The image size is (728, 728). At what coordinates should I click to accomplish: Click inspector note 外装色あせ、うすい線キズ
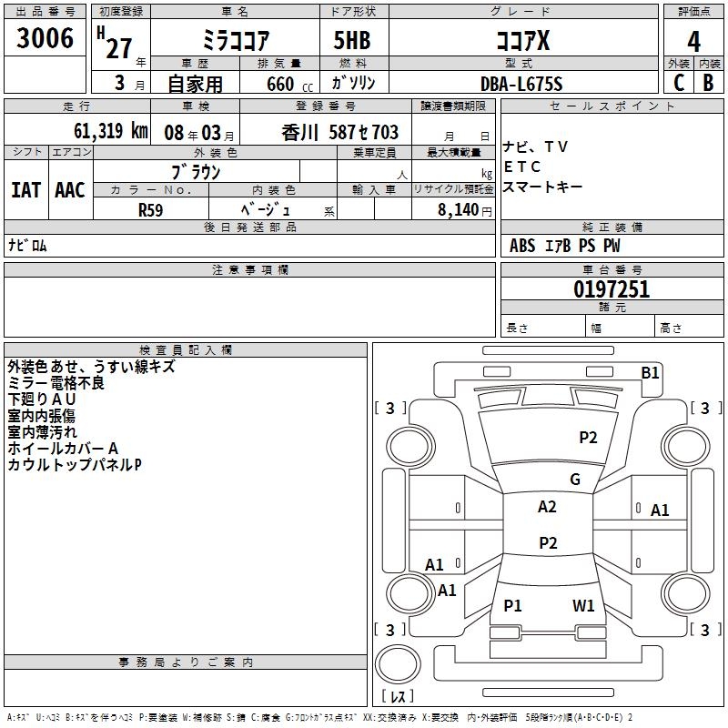tap(92, 367)
